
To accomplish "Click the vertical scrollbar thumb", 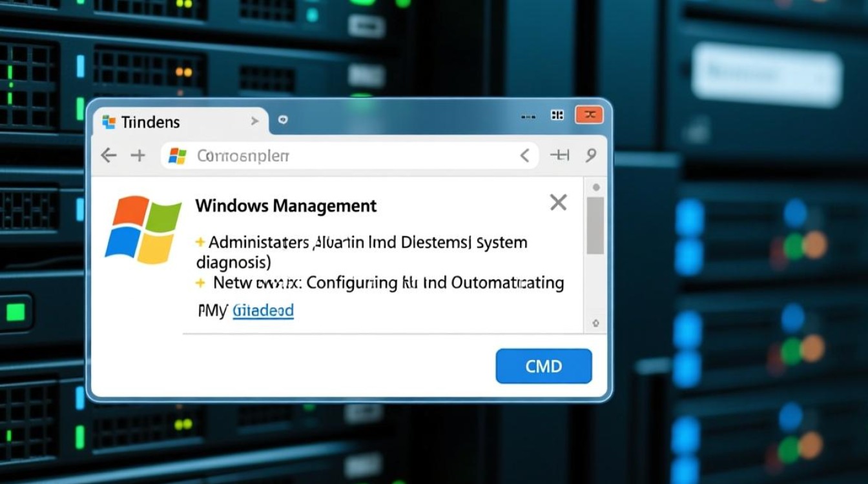I will pyautogui.click(x=595, y=225).
